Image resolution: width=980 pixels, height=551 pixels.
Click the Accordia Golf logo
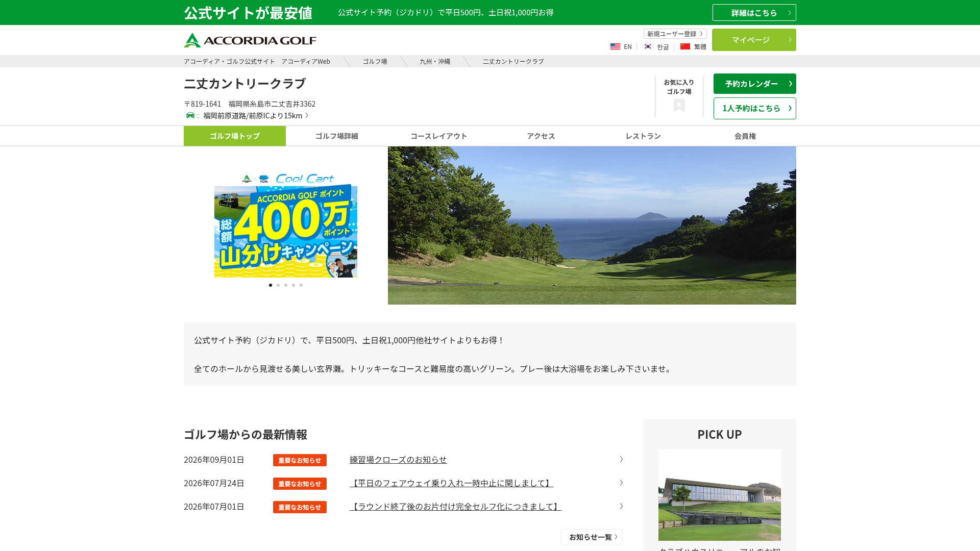(x=250, y=40)
